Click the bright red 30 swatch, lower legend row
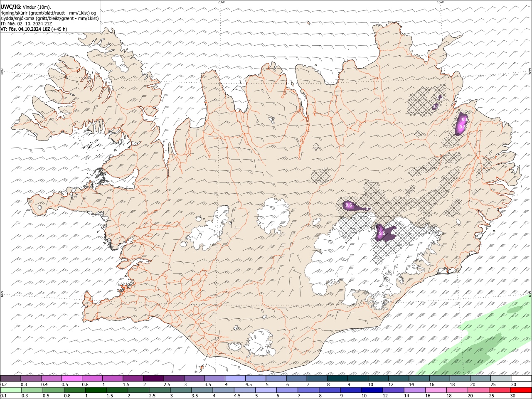The width and height of the screenshot is (532, 399). click(x=521, y=390)
